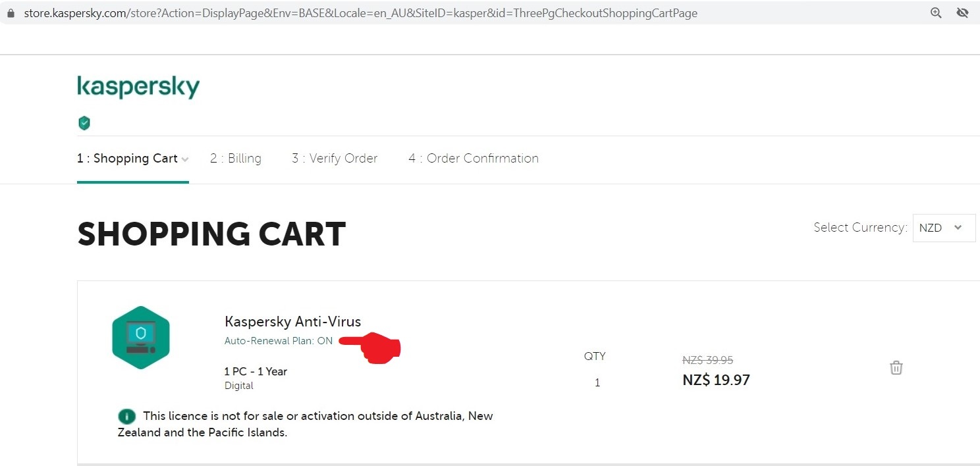The image size is (980, 466).
Task: Click the quantity value under QTY
Action: (x=597, y=382)
